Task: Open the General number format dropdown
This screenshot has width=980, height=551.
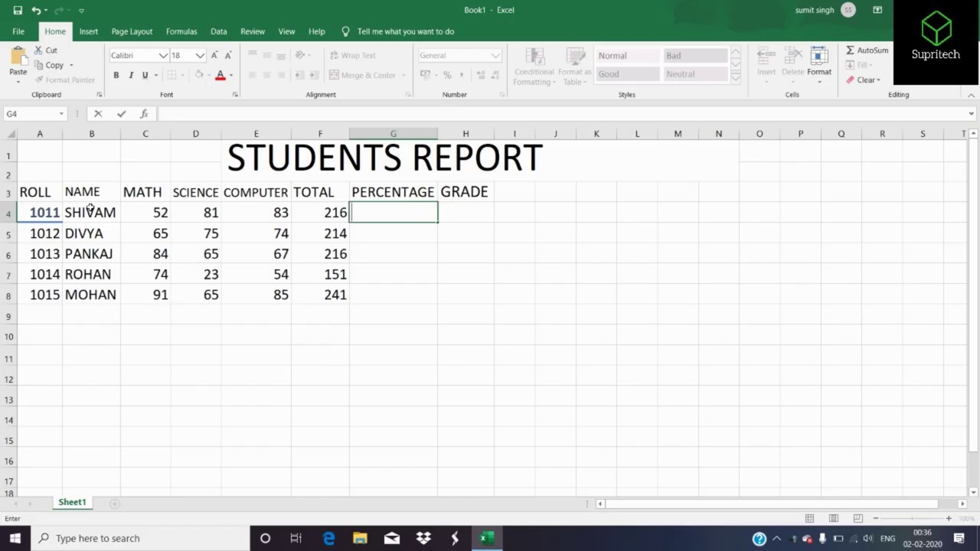Action: 495,55
